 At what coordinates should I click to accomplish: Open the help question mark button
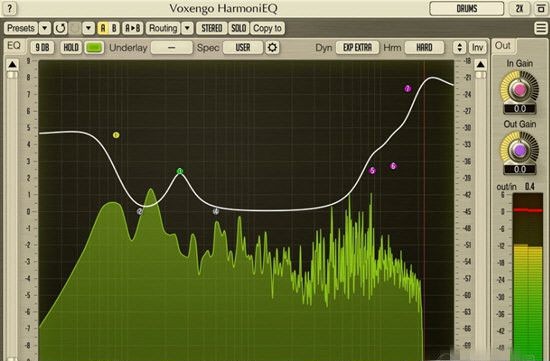(x=9, y=8)
